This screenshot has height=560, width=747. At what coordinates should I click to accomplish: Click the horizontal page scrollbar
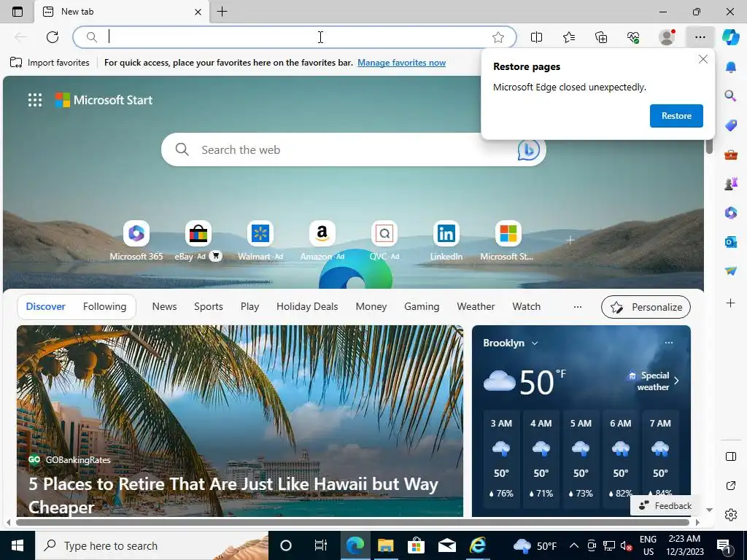point(352,522)
